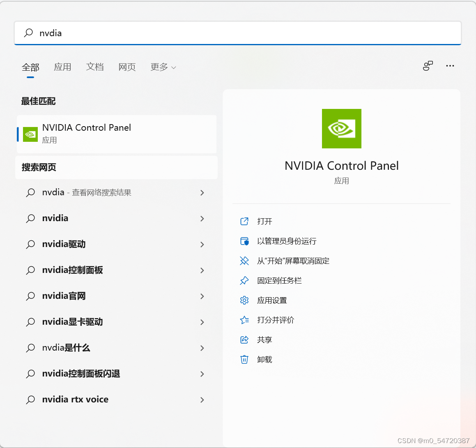The height and width of the screenshot is (448, 476).
Task: Click NVIDIA Control Panel title in details pane
Action: pyautogui.click(x=342, y=166)
